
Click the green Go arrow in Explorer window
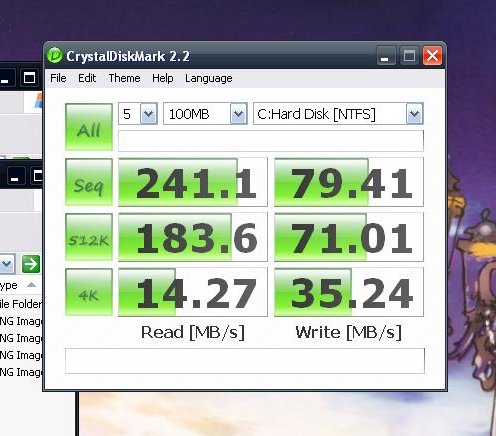point(31,264)
